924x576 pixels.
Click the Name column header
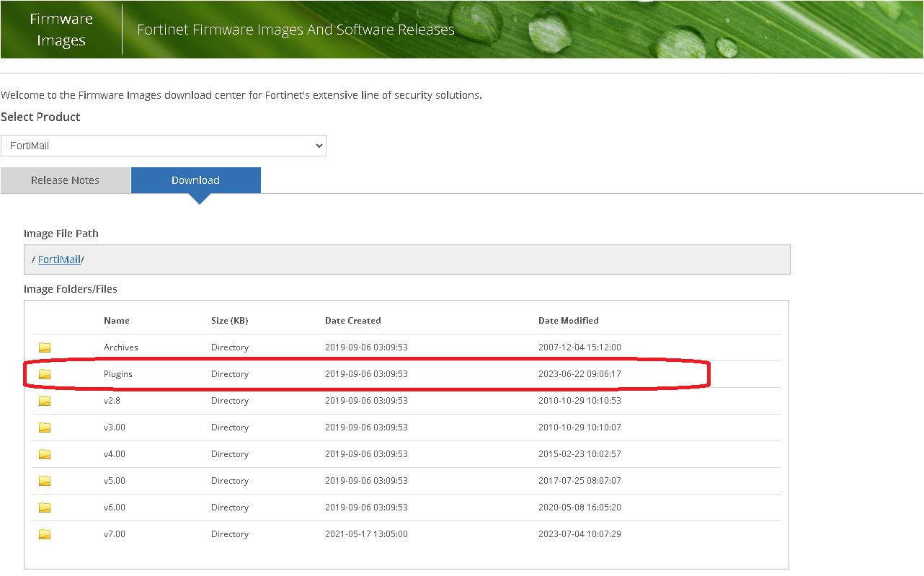(116, 320)
